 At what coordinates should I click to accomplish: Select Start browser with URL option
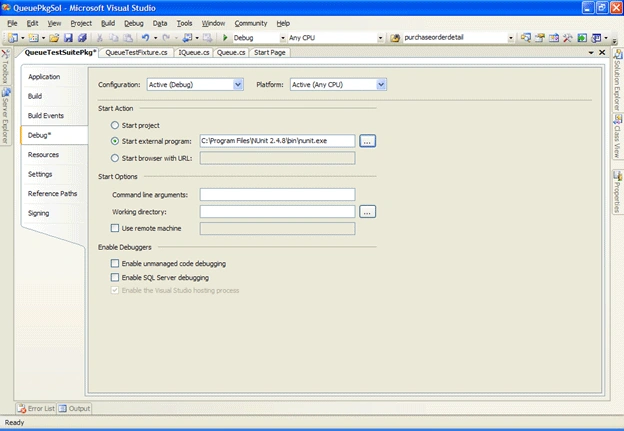tap(115, 158)
